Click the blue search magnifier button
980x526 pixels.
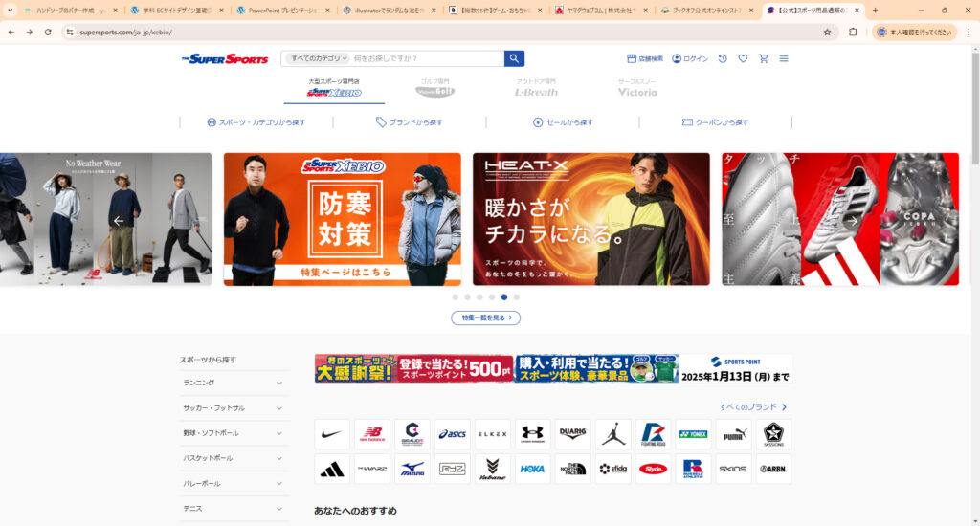pyautogui.click(x=514, y=58)
